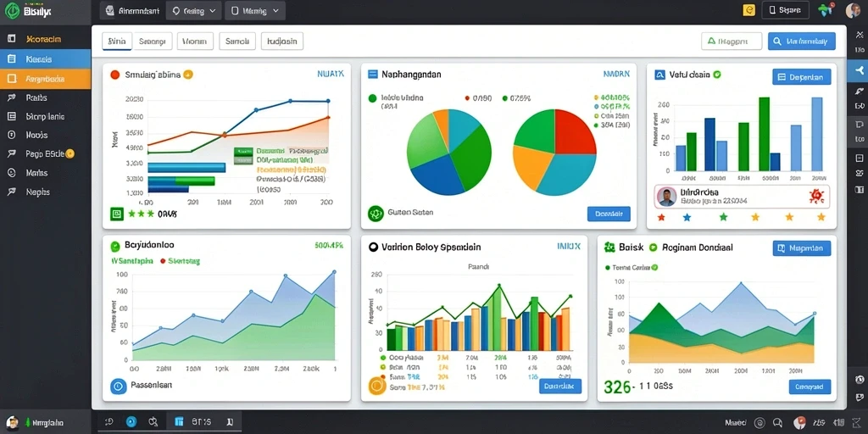Toggle the green Toma Carias legend marker
Screen dimensions: 868x434
point(608,267)
